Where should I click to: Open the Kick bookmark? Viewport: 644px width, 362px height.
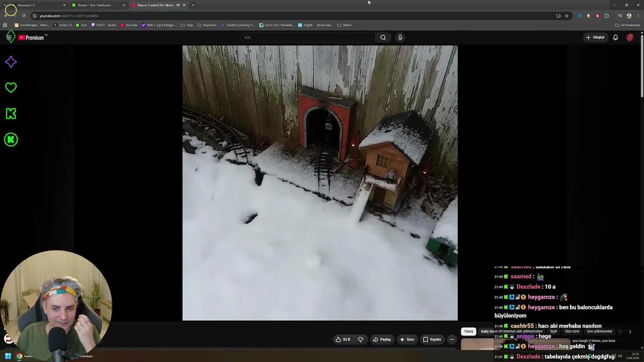tap(81, 25)
